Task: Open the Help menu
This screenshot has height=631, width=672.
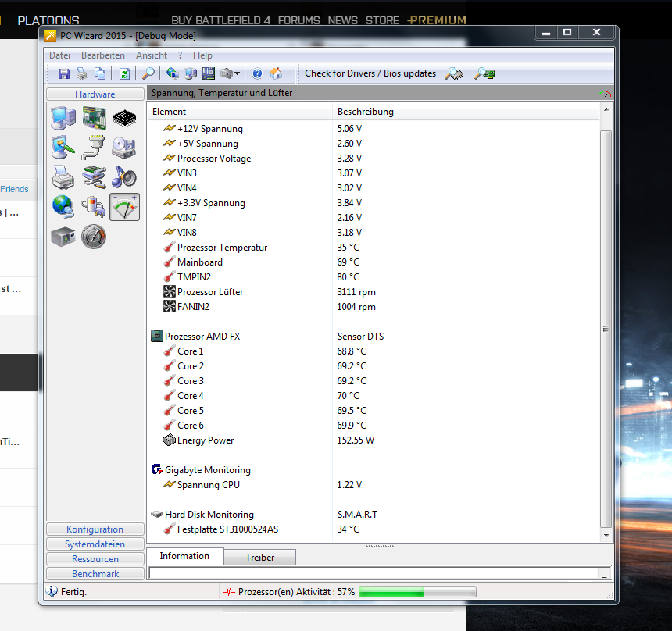Action: point(202,55)
